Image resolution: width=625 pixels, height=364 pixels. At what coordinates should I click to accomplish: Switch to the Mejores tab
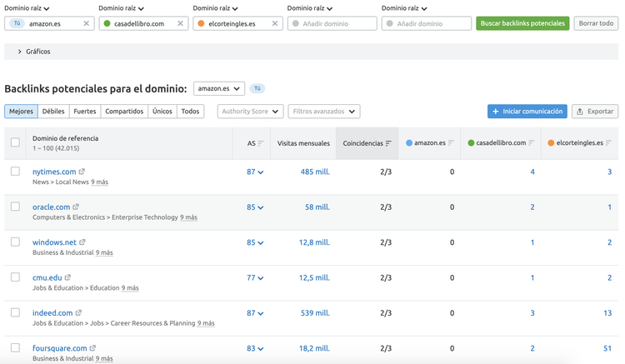tap(21, 112)
